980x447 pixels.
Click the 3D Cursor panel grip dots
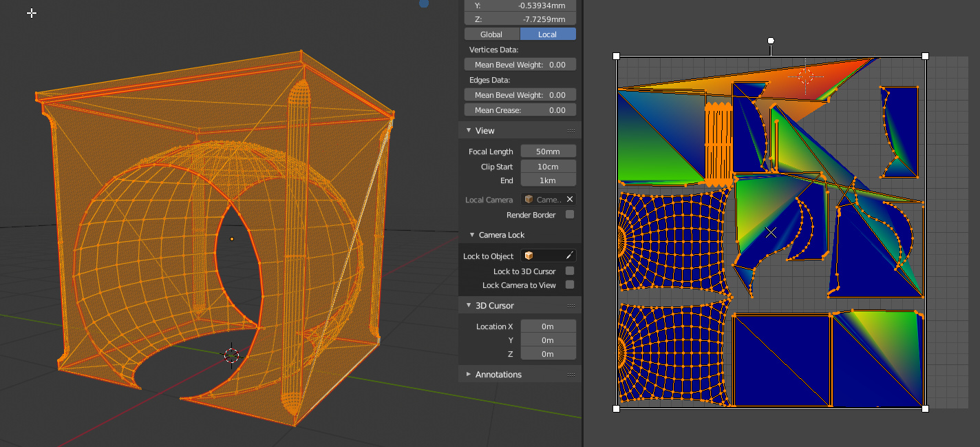(571, 305)
